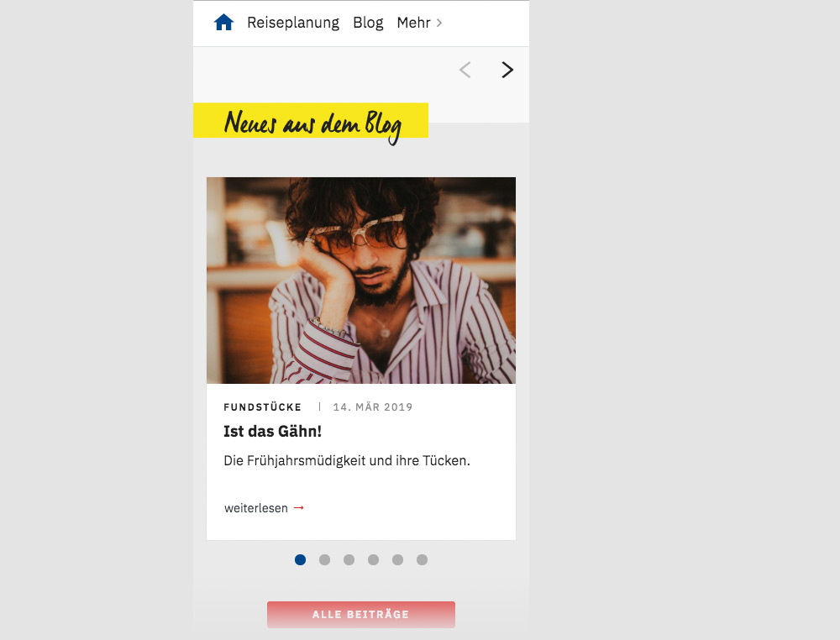Click the red arrow beside weiterlesen

click(299, 507)
